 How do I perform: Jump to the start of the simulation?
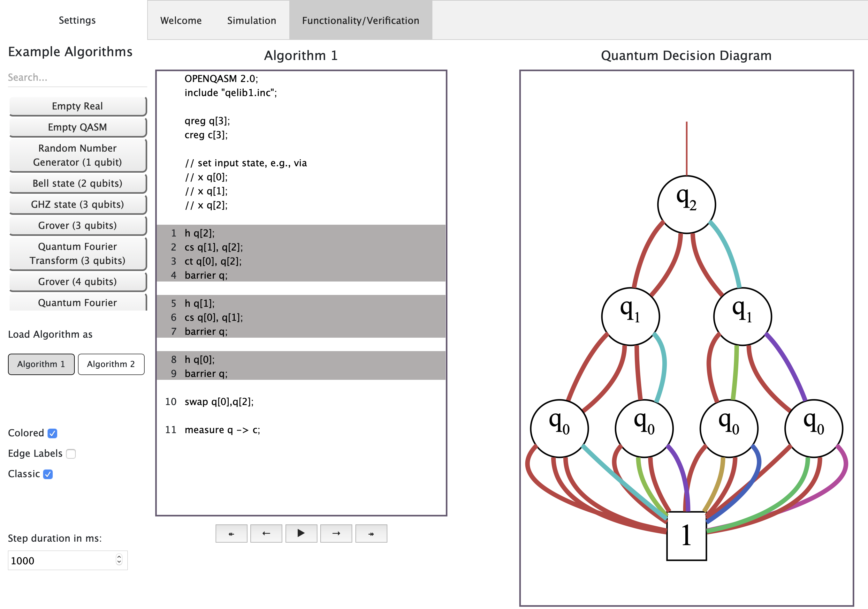tap(231, 533)
